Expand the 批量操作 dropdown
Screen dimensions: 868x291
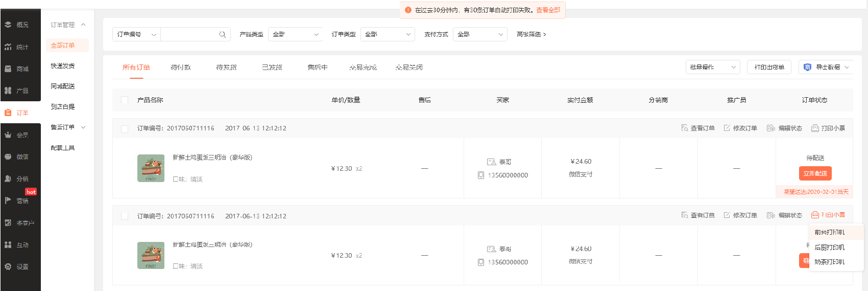click(x=712, y=67)
